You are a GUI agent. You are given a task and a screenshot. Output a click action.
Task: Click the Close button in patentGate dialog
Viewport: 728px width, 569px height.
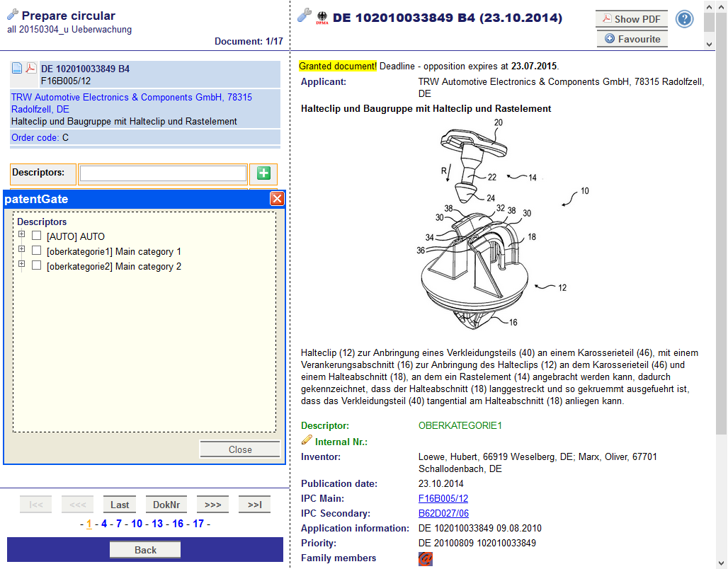[240, 449]
